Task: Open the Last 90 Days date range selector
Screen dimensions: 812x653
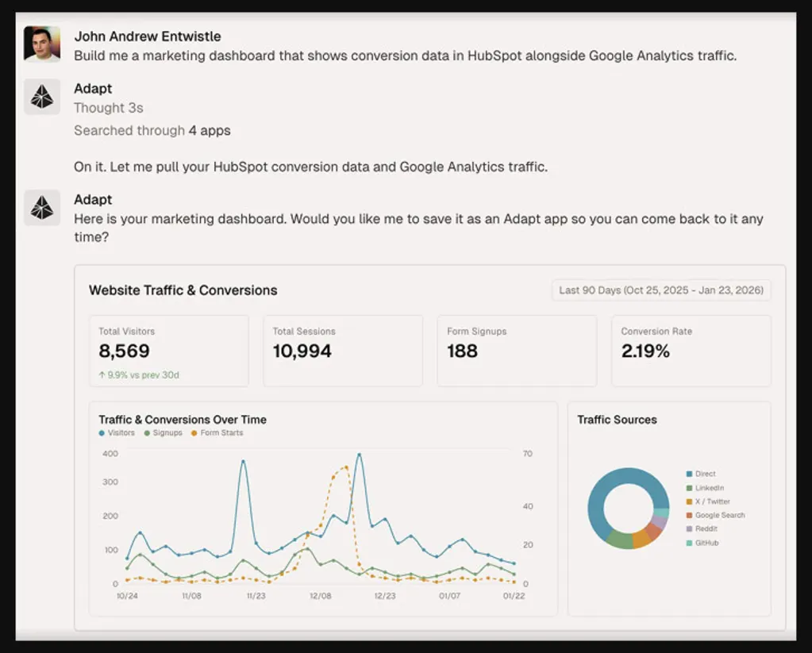Action: pyautogui.click(x=660, y=290)
